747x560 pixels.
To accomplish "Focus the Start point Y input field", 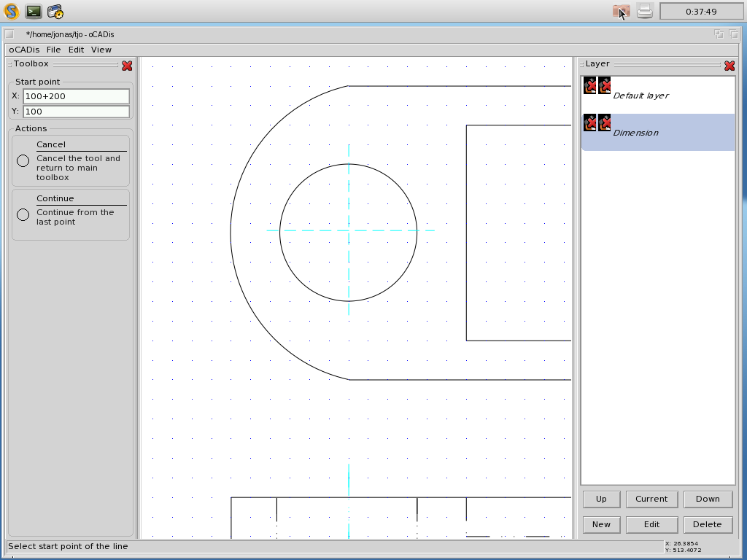I will point(76,112).
